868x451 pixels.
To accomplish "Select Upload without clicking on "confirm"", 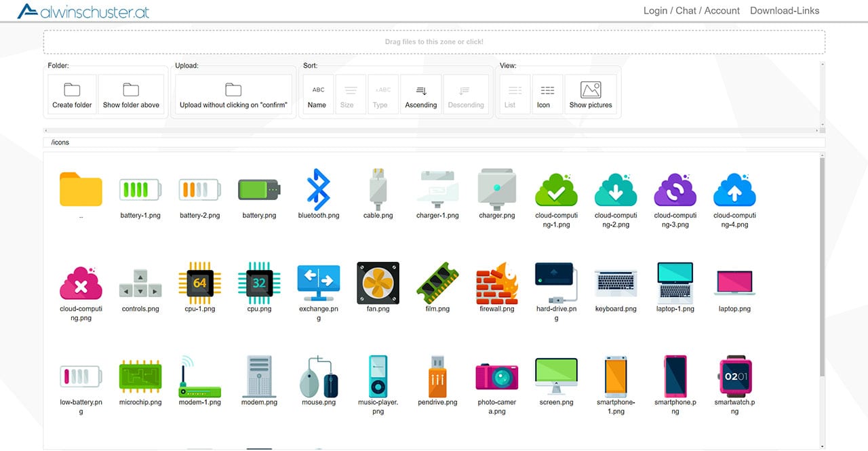I will pyautogui.click(x=233, y=94).
